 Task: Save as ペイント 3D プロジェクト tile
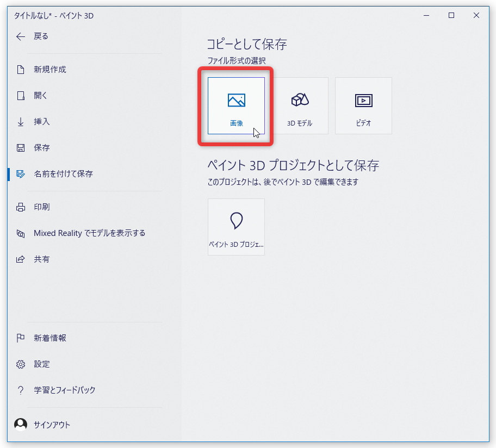pyautogui.click(x=236, y=227)
